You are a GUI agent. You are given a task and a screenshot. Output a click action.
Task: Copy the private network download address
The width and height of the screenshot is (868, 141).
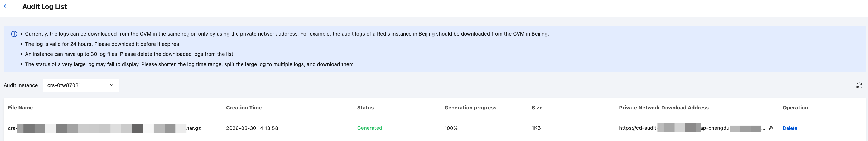[x=771, y=128]
